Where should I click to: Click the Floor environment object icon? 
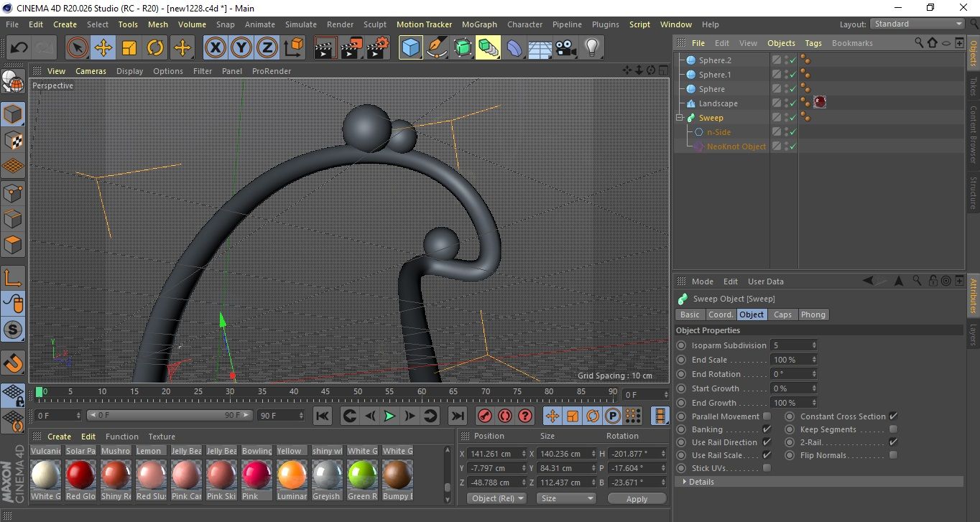[x=540, y=48]
